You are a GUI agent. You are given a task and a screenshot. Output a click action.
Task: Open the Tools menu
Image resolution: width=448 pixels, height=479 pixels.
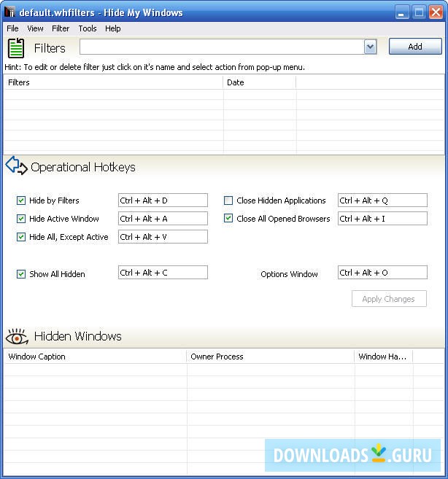point(88,28)
